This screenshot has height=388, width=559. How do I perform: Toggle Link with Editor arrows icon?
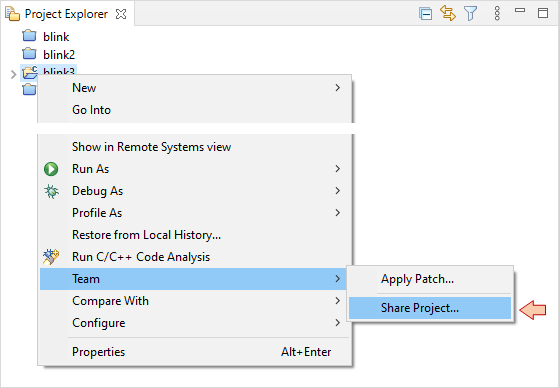click(448, 14)
